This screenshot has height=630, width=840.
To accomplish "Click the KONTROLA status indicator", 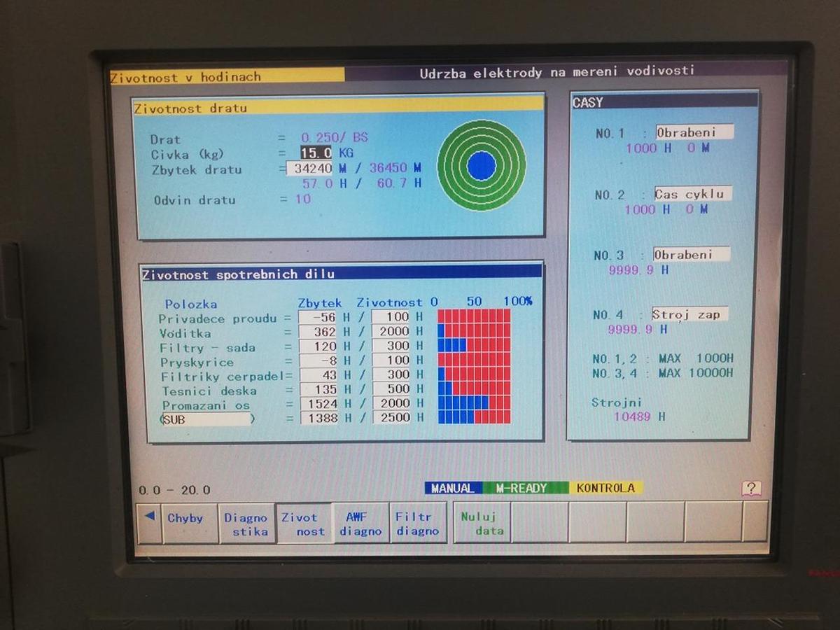I will point(605,488).
